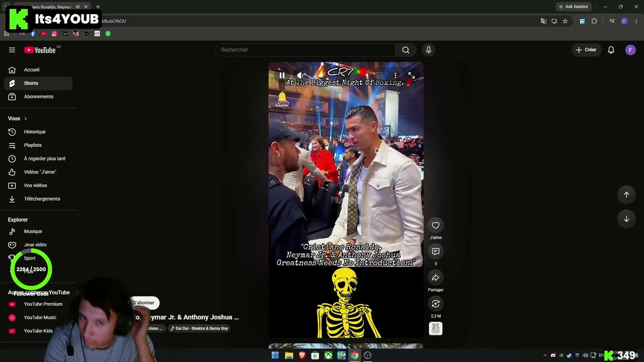The image size is (644, 362).
Task: Browse Jeux vidéo under Explorer
Action: (38, 245)
